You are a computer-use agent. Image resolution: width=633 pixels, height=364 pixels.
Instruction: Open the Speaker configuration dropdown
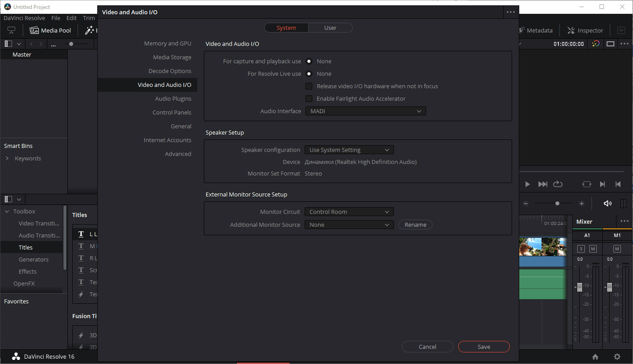349,150
